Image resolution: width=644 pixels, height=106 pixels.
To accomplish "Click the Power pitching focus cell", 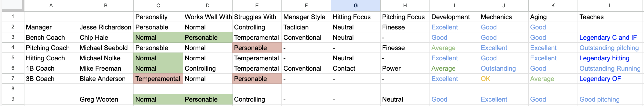I will 405,68.
